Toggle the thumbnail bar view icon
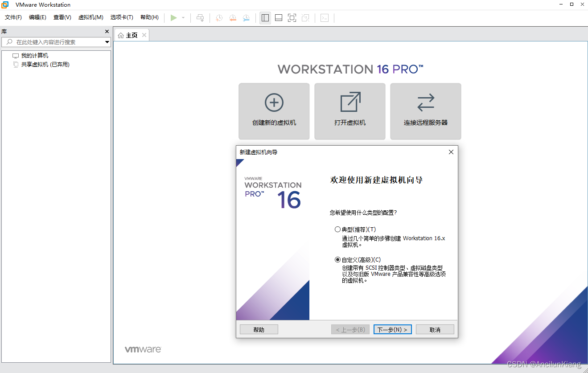Image resolution: width=588 pixels, height=373 pixels. tap(279, 18)
